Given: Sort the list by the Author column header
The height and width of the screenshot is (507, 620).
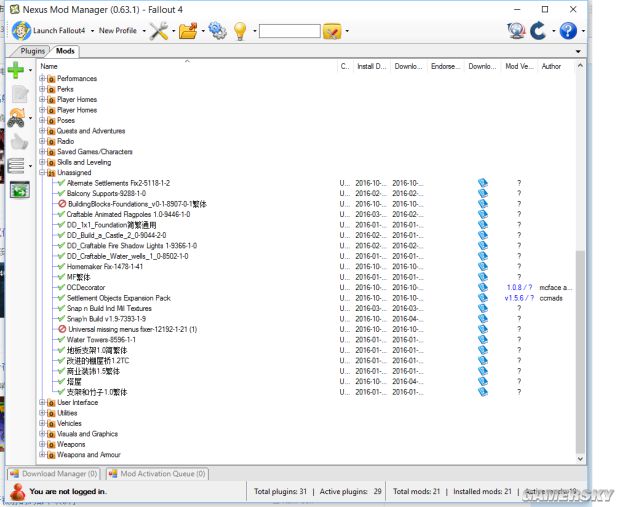Looking at the screenshot, I should 551,66.
